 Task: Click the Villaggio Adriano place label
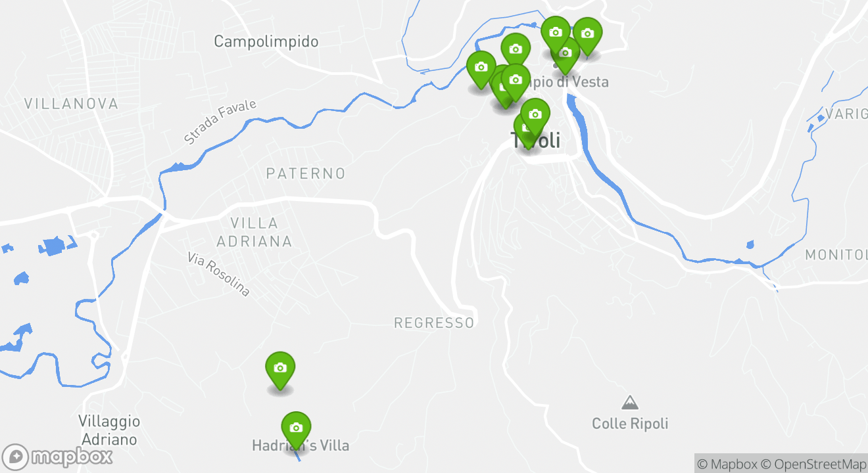coord(109,430)
